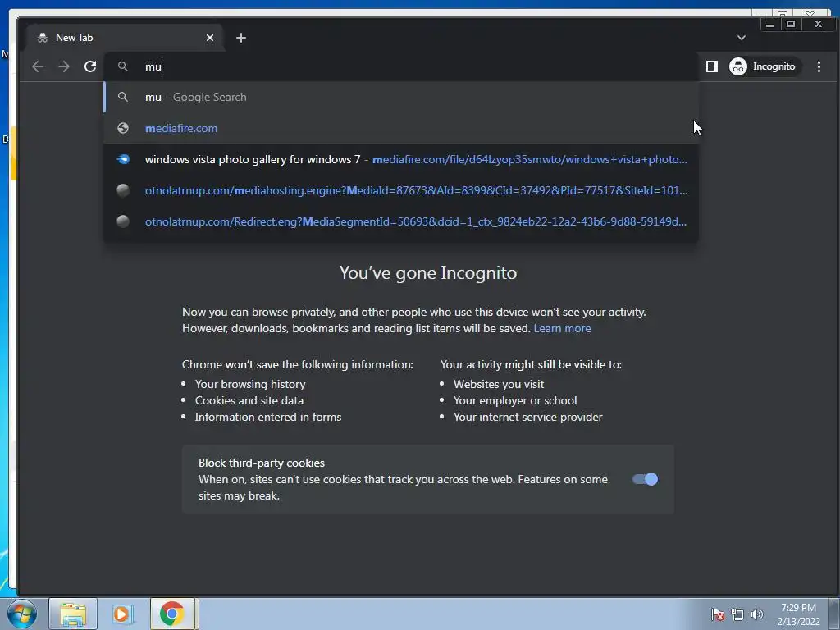Viewport: 840px width, 630px height.
Task: Toggle Block third-party cookies switch
Action: 645,479
